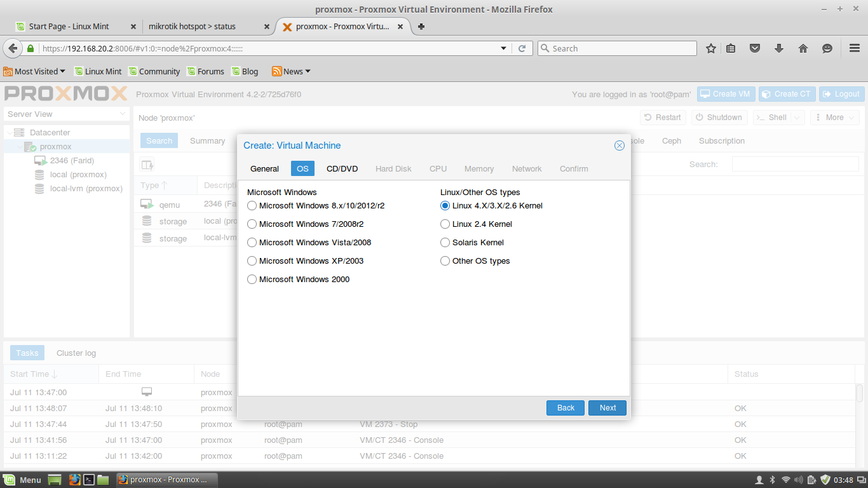The width and height of the screenshot is (868, 488).
Task: Click the Back button in wizard
Action: (566, 408)
